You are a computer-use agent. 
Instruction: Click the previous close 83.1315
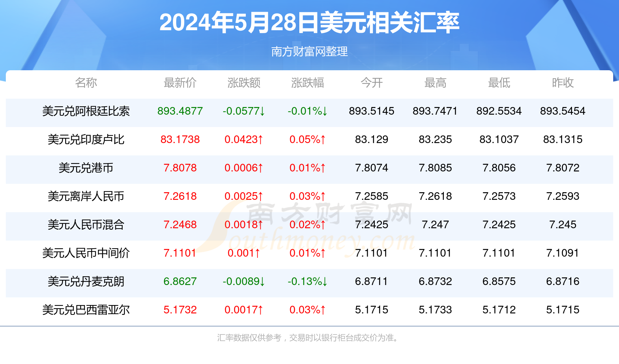pyautogui.click(x=563, y=139)
